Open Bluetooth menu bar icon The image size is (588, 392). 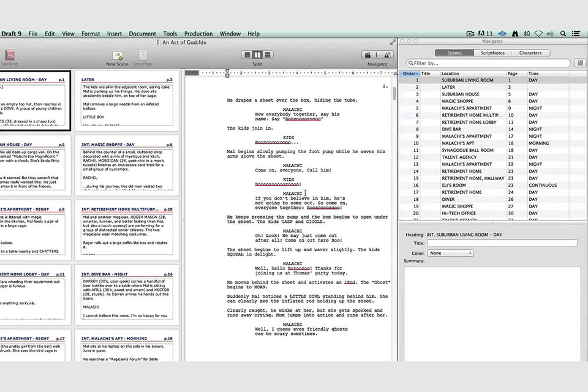click(x=527, y=34)
